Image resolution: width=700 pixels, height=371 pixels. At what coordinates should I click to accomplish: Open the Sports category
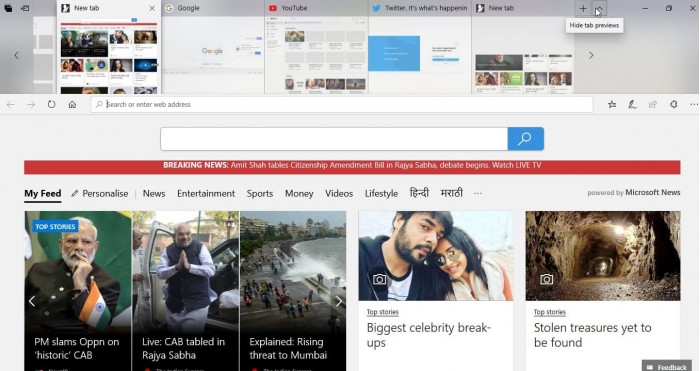click(260, 194)
